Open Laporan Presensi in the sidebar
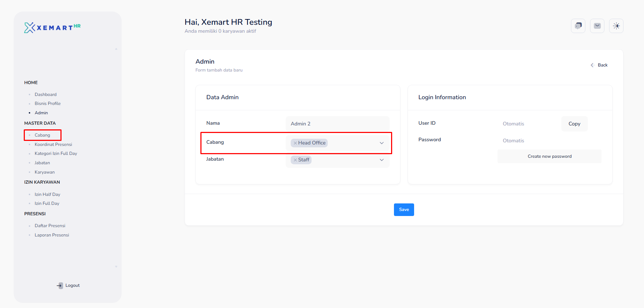644x308 pixels. pos(52,235)
